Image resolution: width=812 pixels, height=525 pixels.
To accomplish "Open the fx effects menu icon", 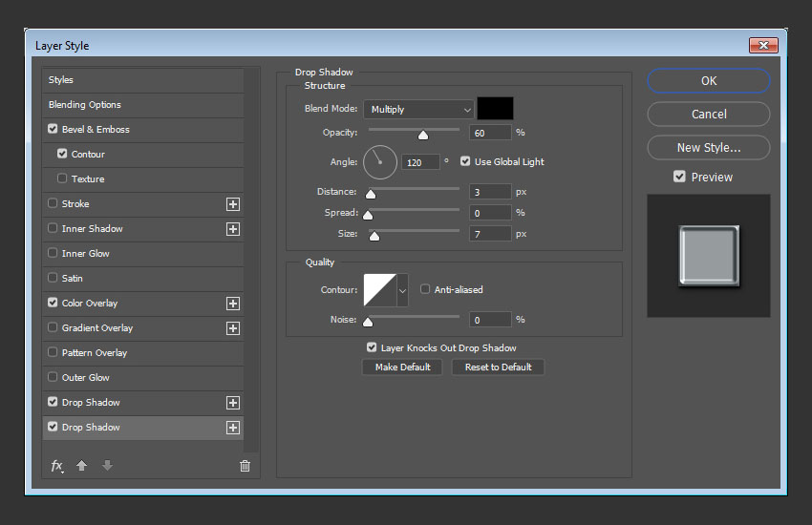I will [x=57, y=466].
